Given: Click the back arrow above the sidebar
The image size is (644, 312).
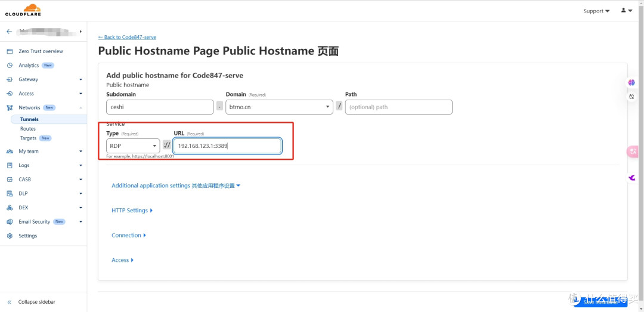Looking at the screenshot, I should (x=9, y=32).
